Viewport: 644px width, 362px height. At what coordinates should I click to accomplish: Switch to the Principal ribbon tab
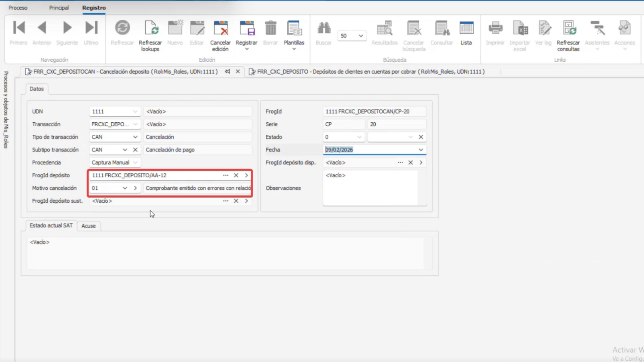click(59, 8)
